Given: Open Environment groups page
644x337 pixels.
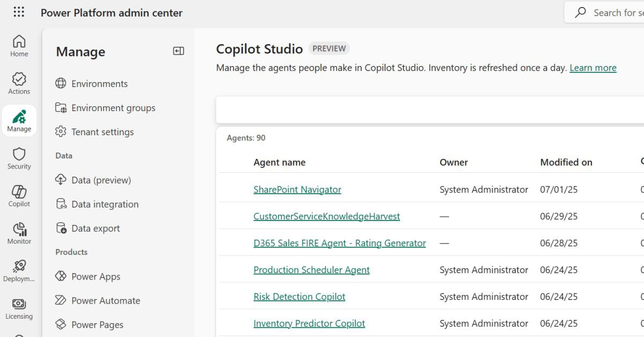Looking at the screenshot, I should (113, 108).
